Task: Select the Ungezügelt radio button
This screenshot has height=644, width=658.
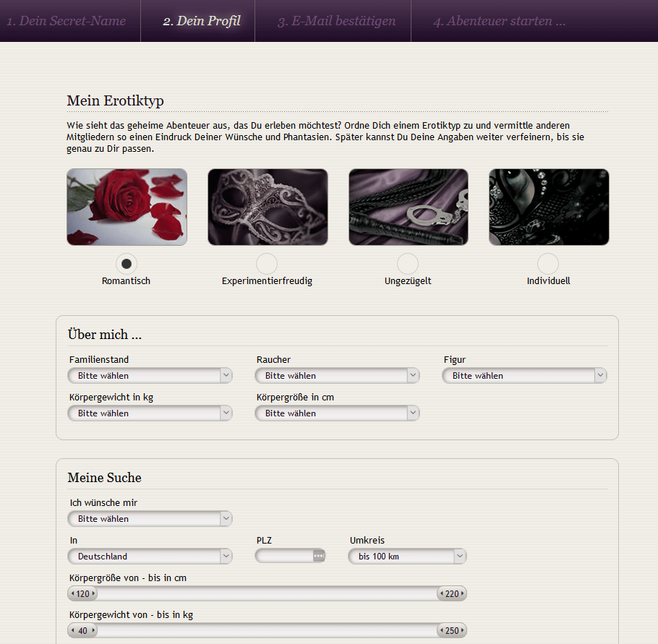Action: click(x=408, y=264)
